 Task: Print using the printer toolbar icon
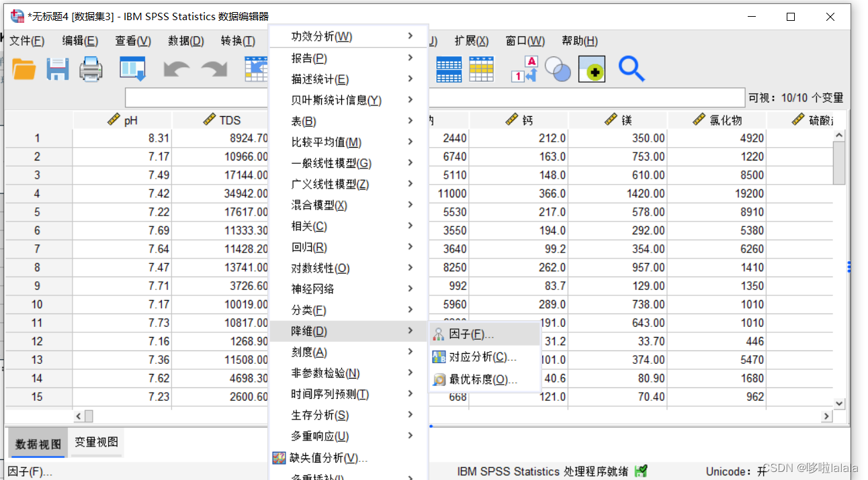coord(91,68)
